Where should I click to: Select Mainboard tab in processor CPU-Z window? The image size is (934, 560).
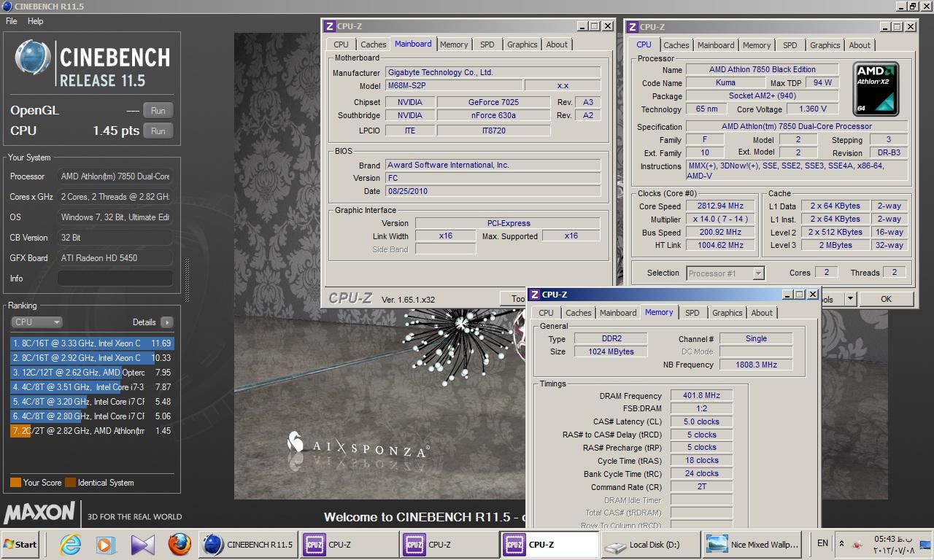(x=716, y=45)
